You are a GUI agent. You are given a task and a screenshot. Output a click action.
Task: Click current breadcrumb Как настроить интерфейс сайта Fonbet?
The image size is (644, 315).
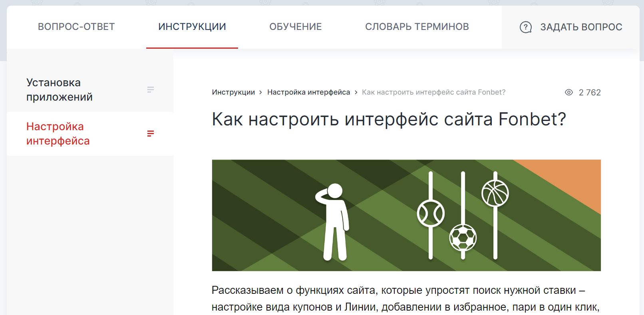click(x=433, y=92)
